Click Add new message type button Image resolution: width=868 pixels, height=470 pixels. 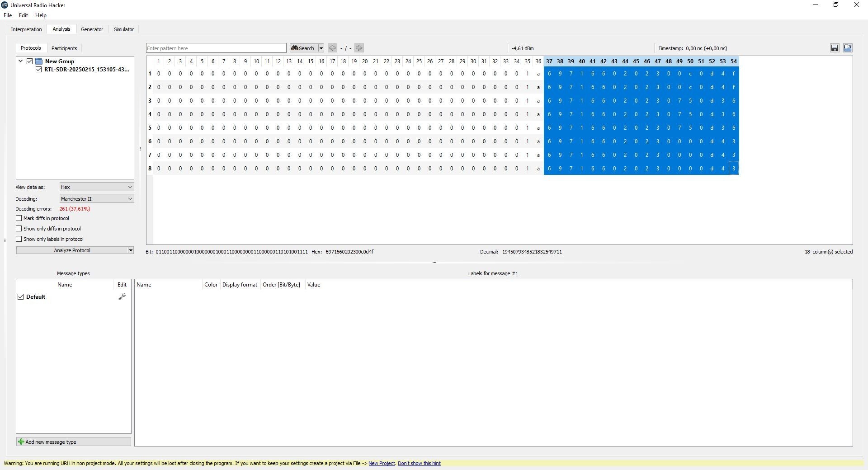point(74,442)
